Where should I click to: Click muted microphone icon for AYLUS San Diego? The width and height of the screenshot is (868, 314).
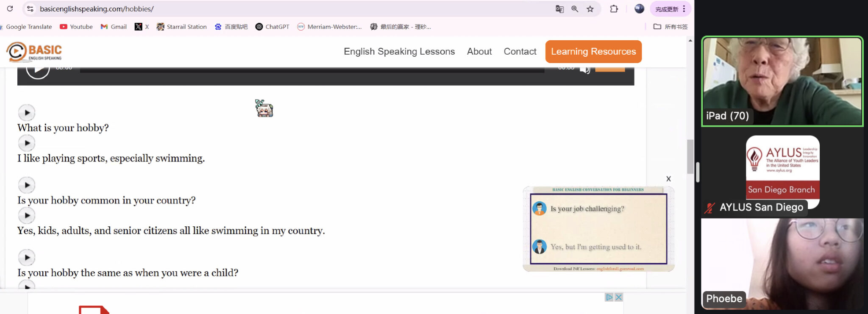(709, 208)
